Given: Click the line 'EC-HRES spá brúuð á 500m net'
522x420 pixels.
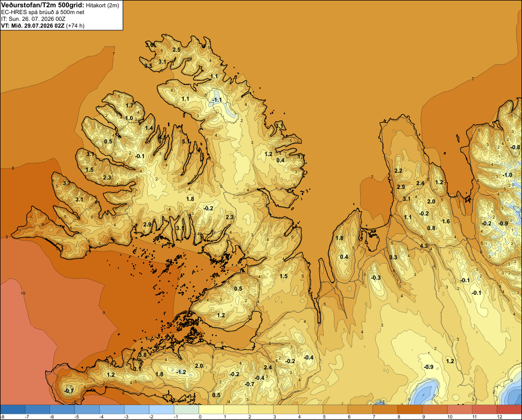Looking at the screenshot, I should (x=43, y=12).
